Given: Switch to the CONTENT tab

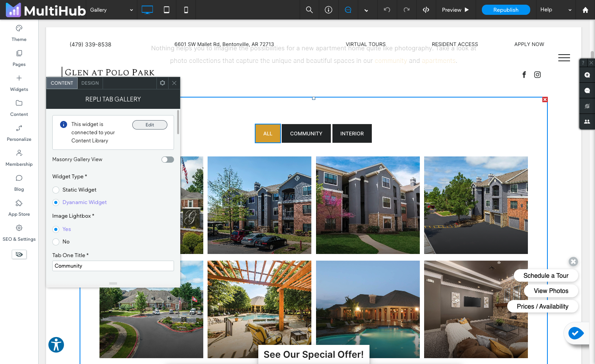Looking at the screenshot, I should [62, 83].
